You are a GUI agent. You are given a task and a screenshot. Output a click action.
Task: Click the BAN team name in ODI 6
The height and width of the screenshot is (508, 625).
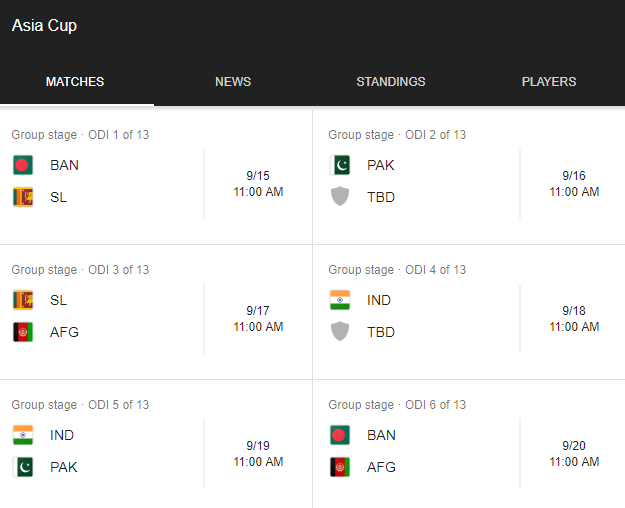point(382,436)
